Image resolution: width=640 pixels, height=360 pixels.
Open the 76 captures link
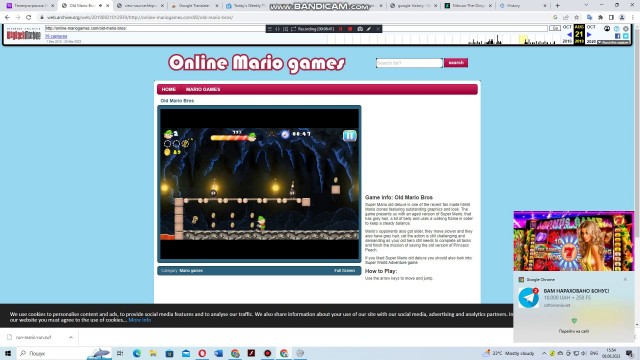(56, 36)
